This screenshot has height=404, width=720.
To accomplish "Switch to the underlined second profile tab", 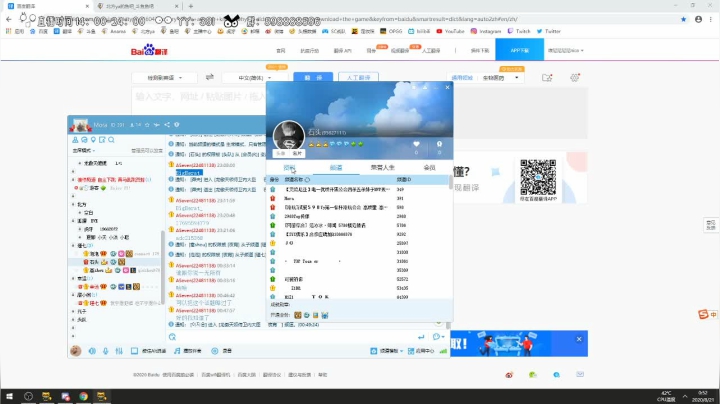I will coord(336,168).
